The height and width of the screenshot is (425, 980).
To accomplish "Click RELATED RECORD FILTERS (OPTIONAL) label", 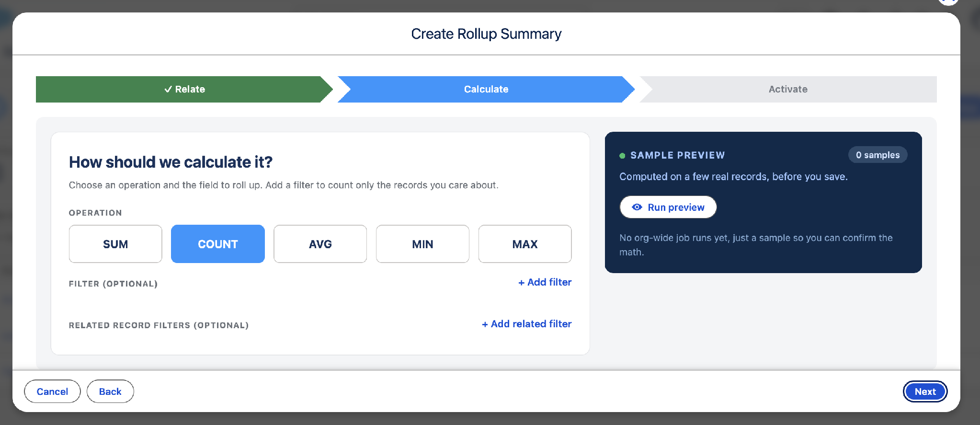I will click(159, 325).
